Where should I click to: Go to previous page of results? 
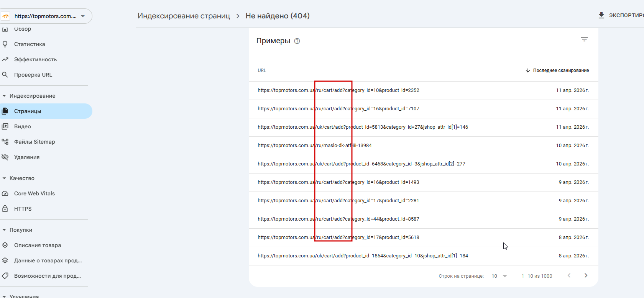[x=569, y=276]
